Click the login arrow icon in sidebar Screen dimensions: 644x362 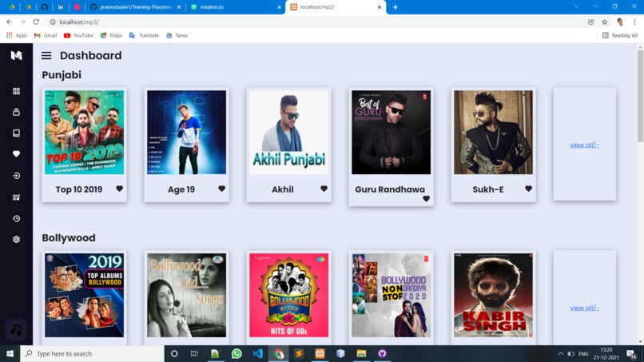pyautogui.click(x=17, y=176)
